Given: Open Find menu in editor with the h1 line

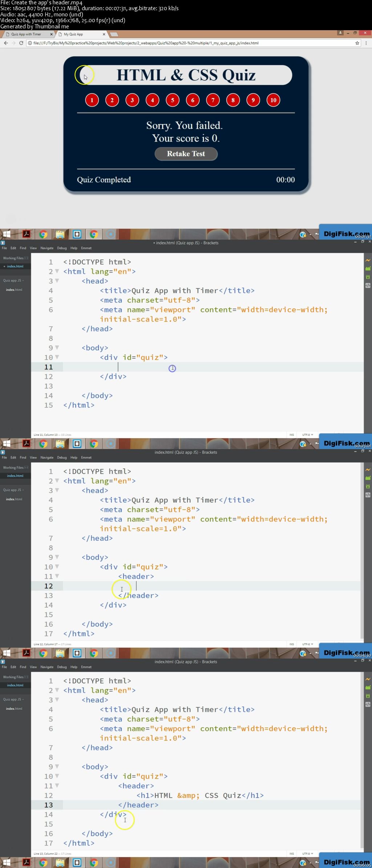Looking at the screenshot, I should pyautogui.click(x=23, y=667).
